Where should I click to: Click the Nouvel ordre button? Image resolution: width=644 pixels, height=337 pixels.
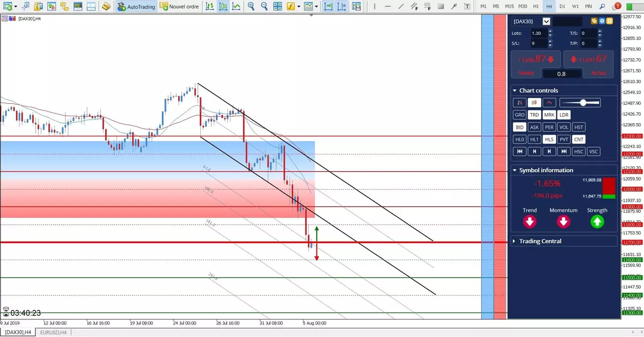click(x=179, y=7)
